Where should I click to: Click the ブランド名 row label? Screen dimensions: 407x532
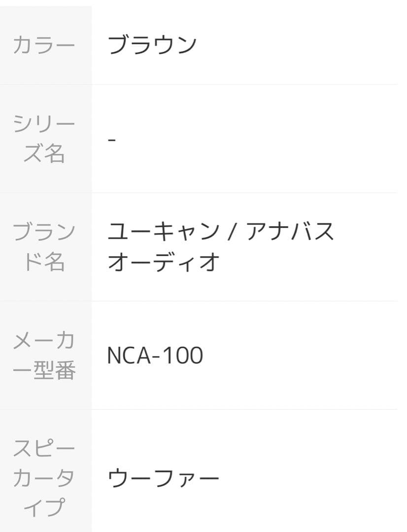pyautogui.click(x=44, y=247)
